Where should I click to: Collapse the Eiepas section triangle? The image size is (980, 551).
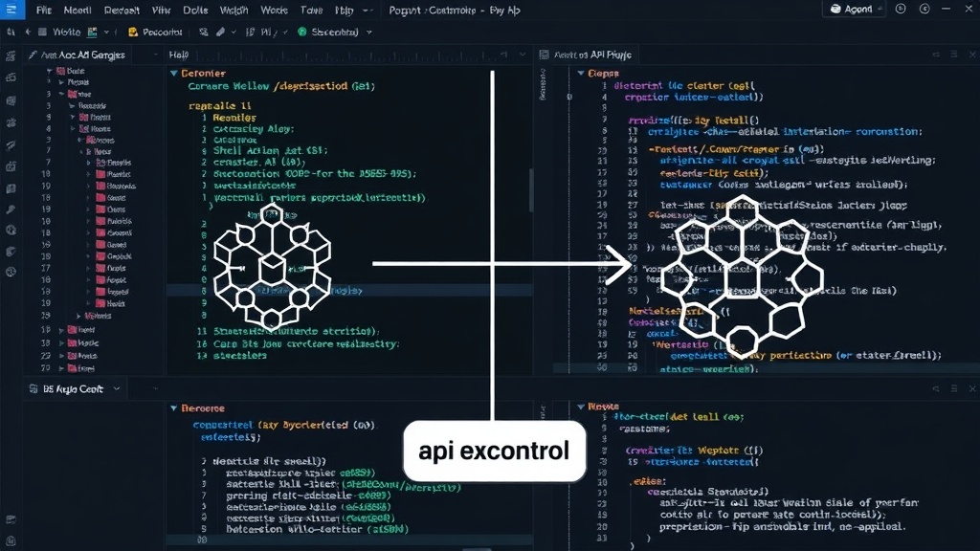pyautogui.click(x=581, y=73)
